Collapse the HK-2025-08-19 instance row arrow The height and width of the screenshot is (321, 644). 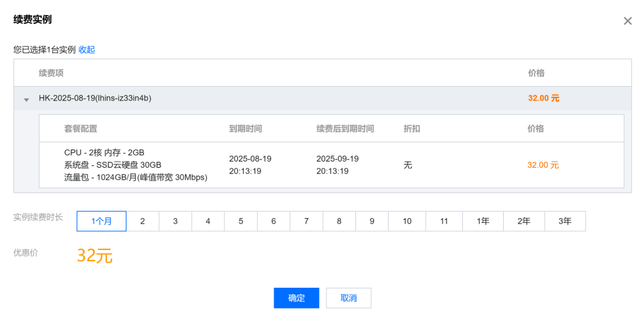point(26,99)
